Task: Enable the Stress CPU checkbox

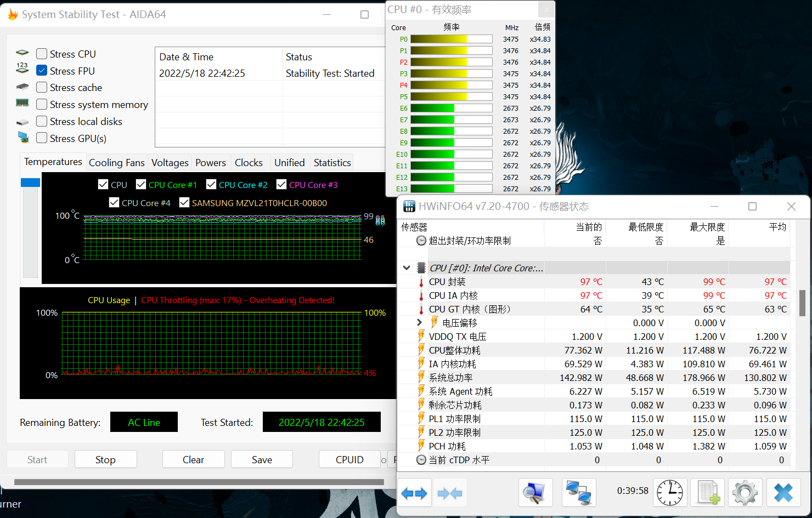Action: click(42, 54)
